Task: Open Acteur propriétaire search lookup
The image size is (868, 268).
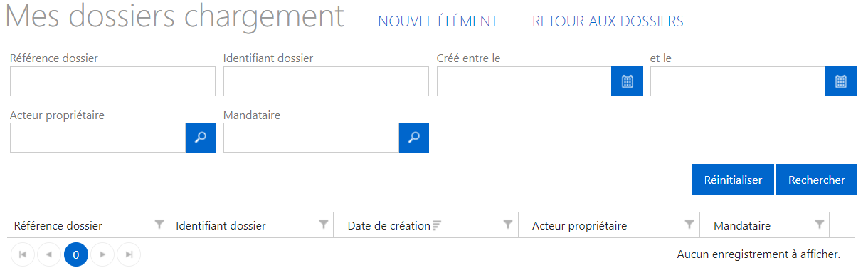Action: (201, 138)
